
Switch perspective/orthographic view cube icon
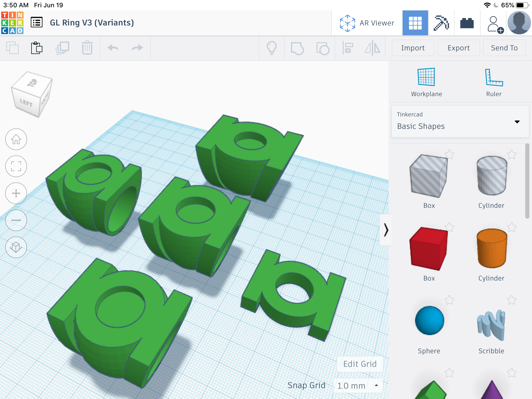[x=16, y=248]
